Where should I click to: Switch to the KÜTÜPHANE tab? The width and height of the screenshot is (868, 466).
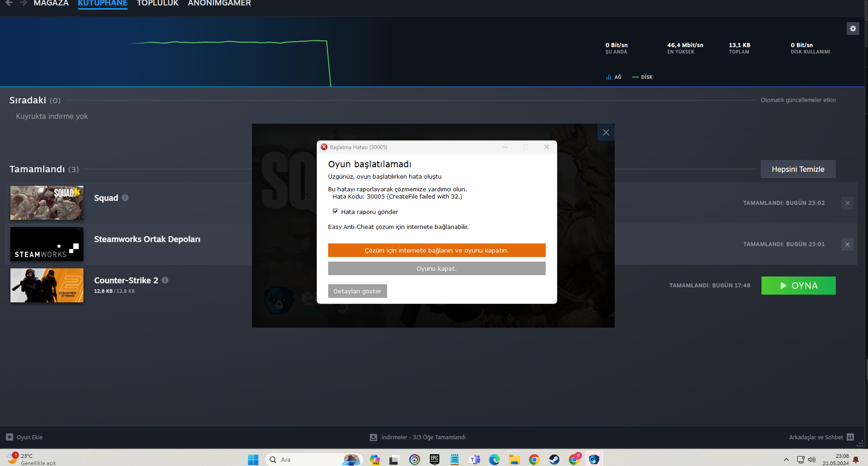tap(103, 3)
